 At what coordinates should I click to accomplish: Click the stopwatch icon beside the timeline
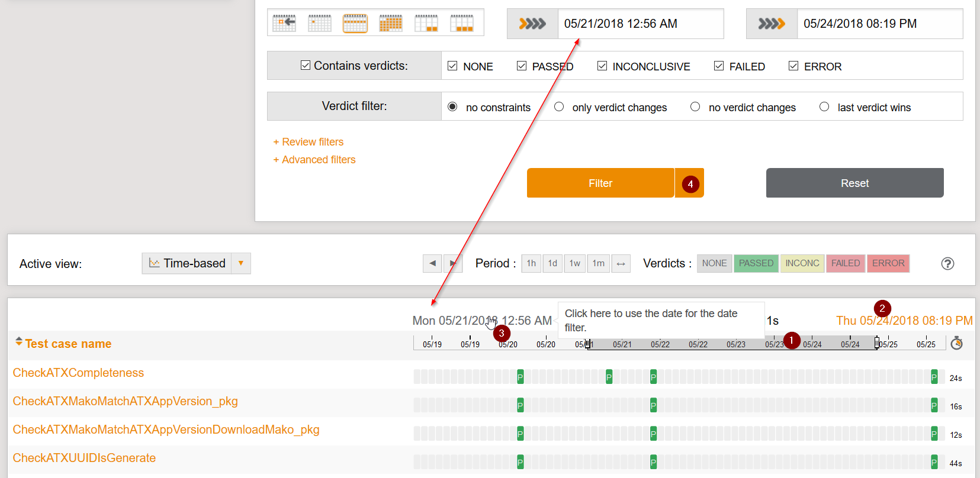956,344
